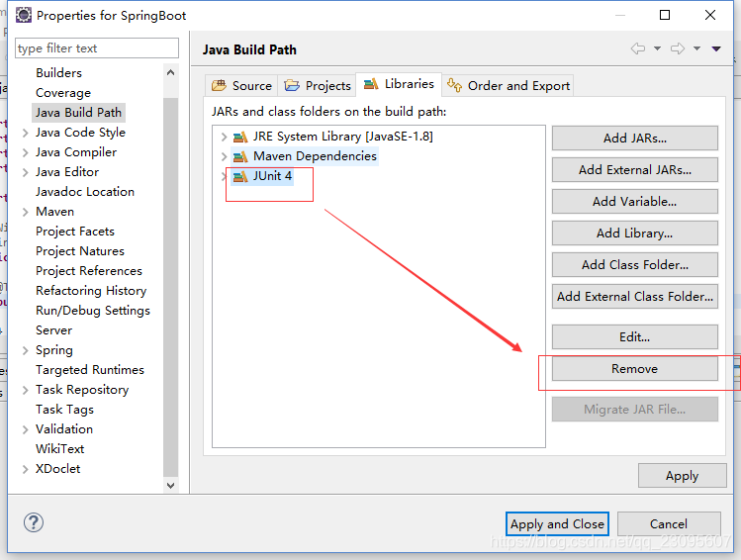The image size is (741, 560).
Task: Open Refactoring History page
Action: [x=91, y=291]
